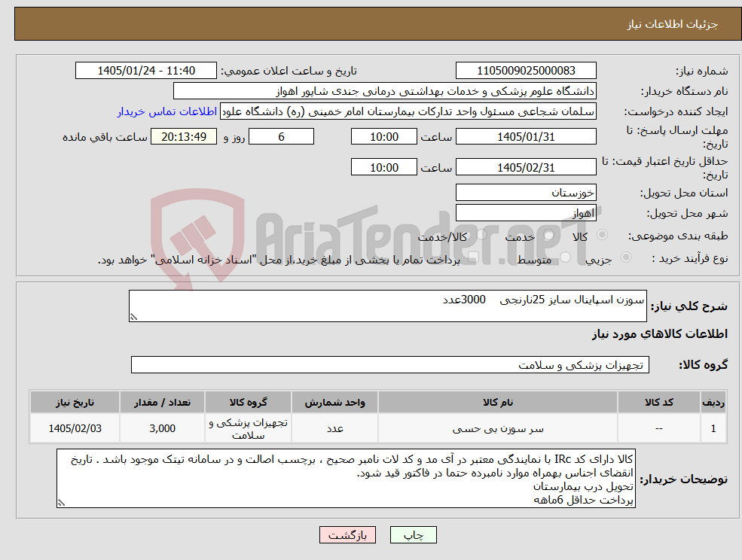This screenshot has height=560, width=742.
Task: Click the ردیف column header
Action: coord(713,403)
